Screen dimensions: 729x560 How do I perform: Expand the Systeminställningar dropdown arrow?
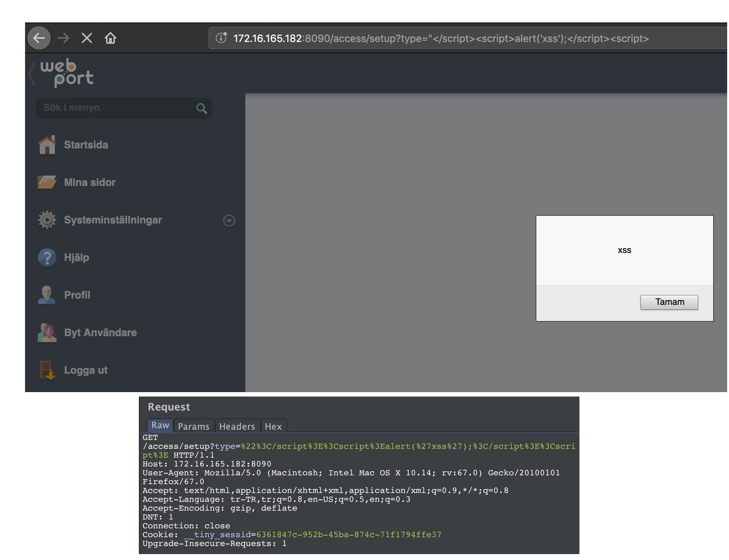pos(229,221)
